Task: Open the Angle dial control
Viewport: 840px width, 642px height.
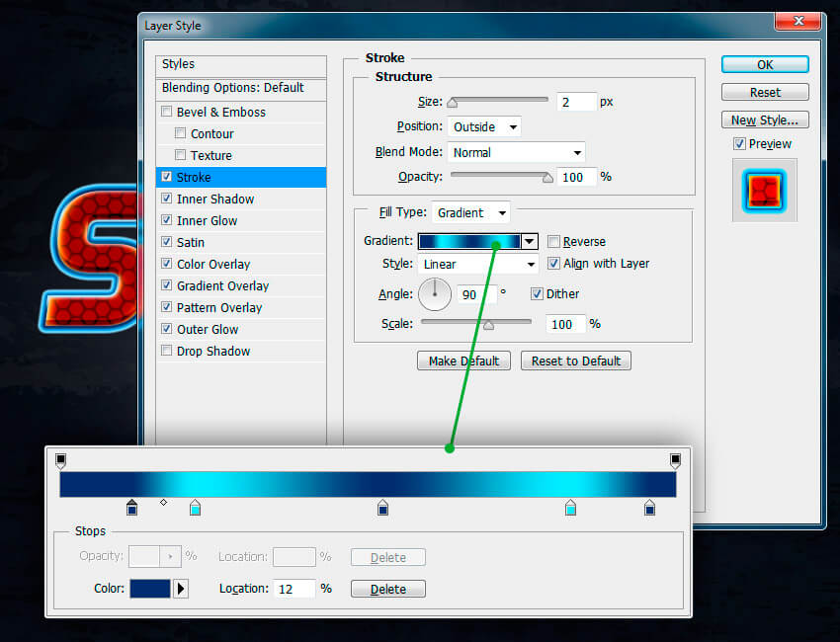Action: [x=435, y=293]
